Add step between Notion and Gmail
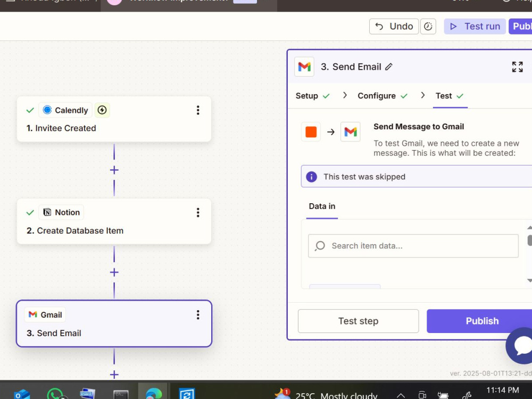532x399 pixels. (114, 272)
